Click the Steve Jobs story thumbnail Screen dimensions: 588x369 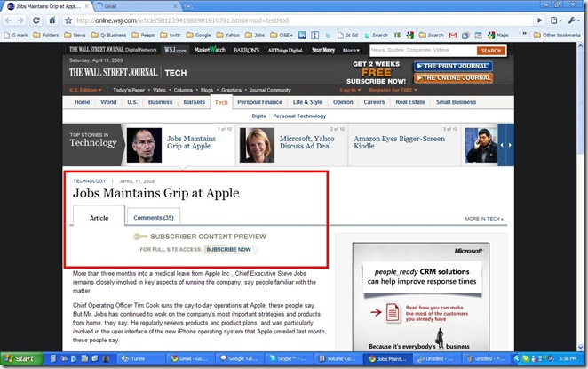144,145
